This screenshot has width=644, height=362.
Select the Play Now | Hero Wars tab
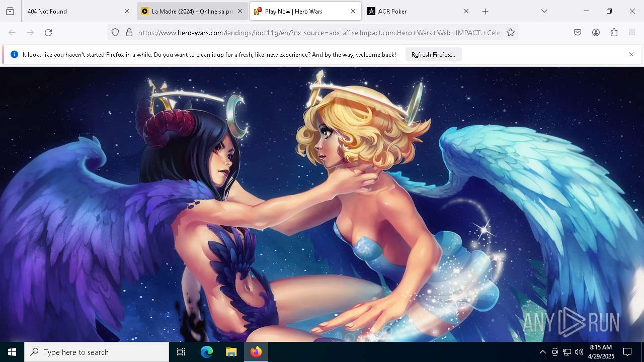tap(305, 11)
